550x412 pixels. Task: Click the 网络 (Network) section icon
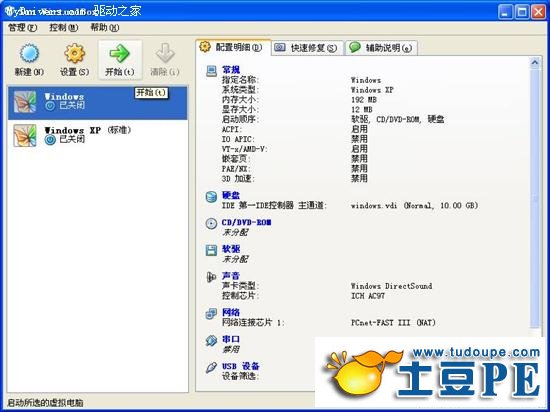(x=211, y=313)
